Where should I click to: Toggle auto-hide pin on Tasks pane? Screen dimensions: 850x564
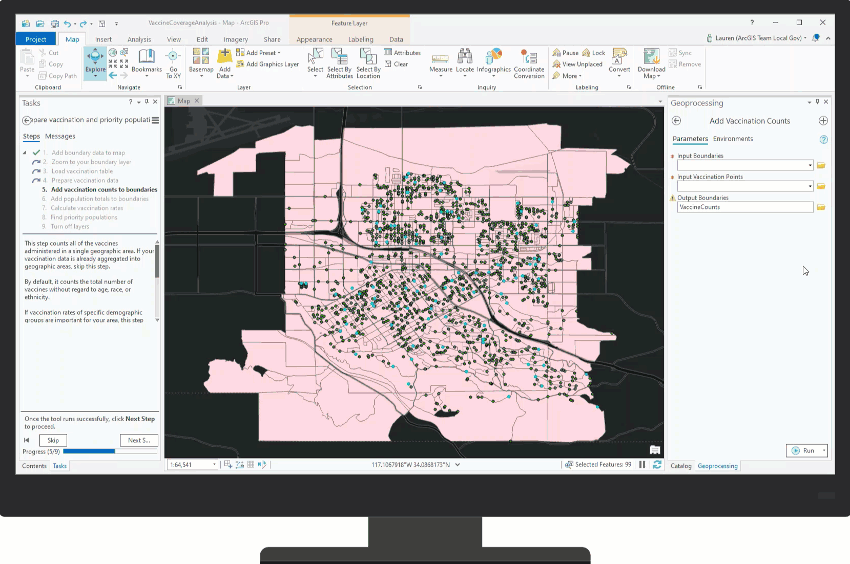click(146, 102)
